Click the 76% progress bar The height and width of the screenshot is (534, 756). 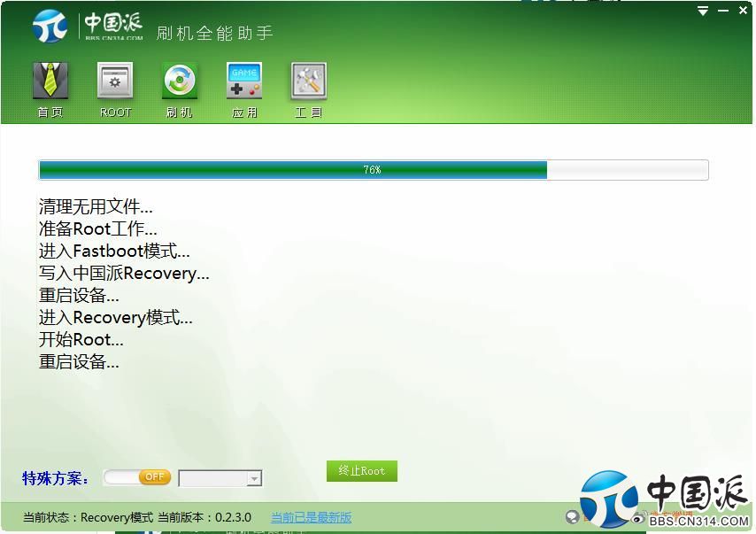click(x=374, y=170)
